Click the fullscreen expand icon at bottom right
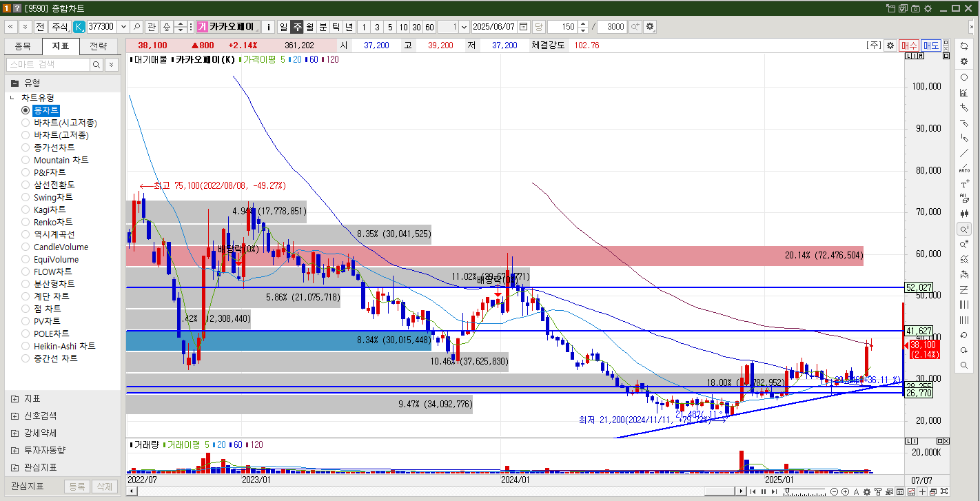This screenshot has width=980, height=501. pos(944,491)
